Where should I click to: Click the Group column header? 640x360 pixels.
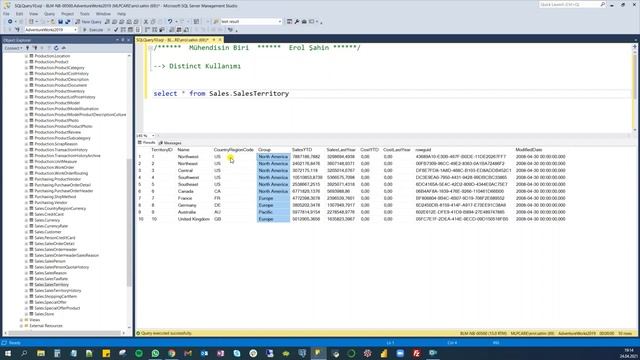(264, 150)
